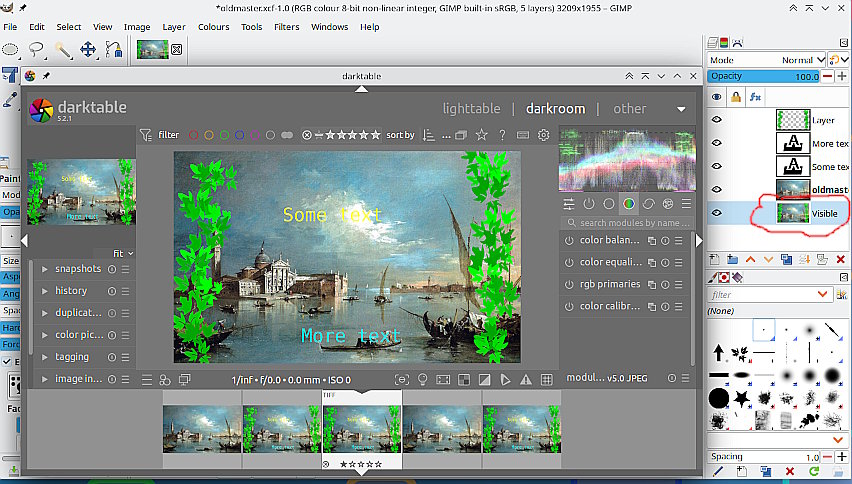Click the darktable help question mark icon
The width and height of the screenshot is (852, 484).
point(502,135)
